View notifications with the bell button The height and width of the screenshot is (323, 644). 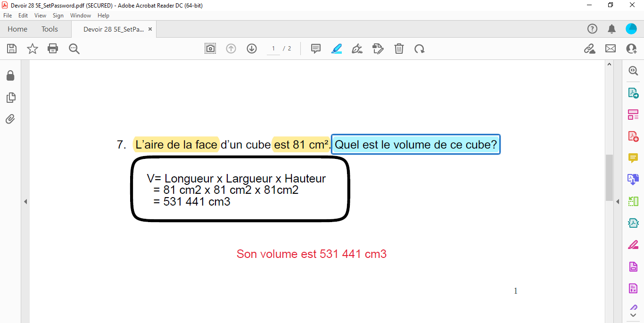[x=611, y=29]
